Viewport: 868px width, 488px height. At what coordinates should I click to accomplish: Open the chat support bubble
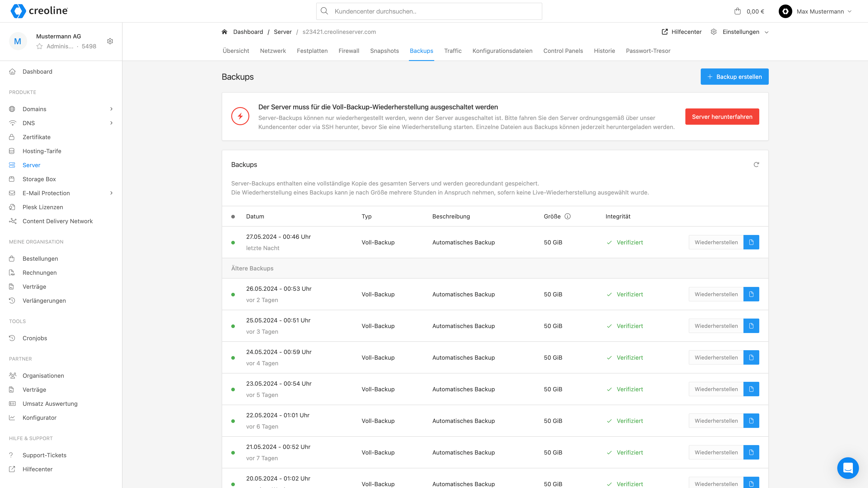848,468
